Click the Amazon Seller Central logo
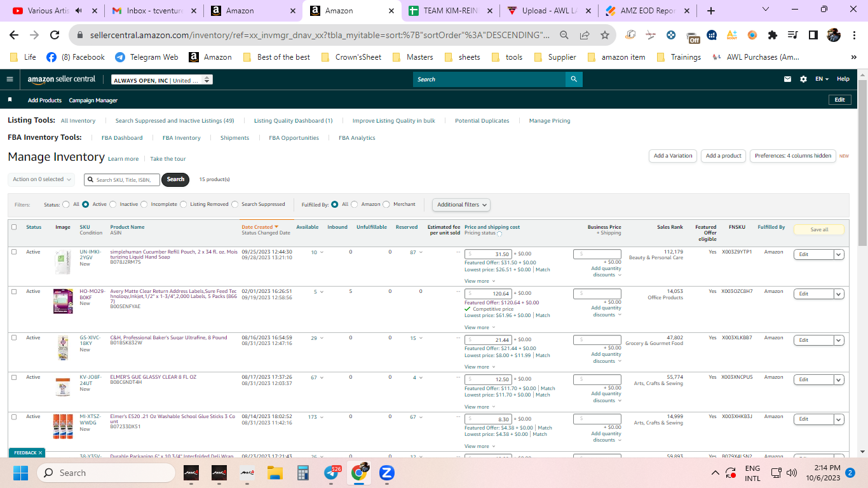Screen dimensions: 868x488 [62, 79]
